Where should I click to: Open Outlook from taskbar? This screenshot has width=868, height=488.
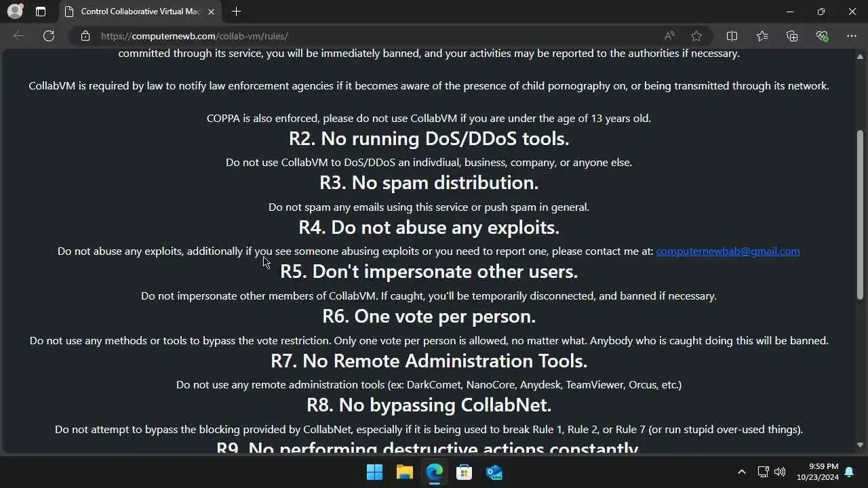(494, 472)
